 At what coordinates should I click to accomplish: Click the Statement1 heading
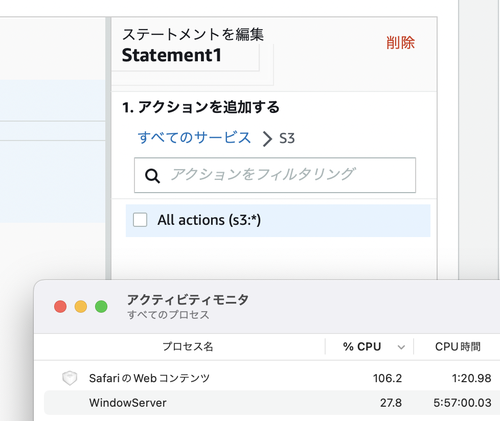pos(172,55)
